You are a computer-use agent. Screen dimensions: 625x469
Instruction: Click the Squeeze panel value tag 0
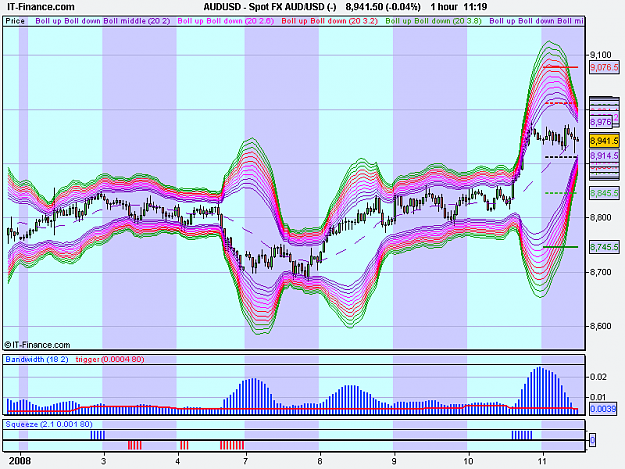pyautogui.click(x=592, y=440)
